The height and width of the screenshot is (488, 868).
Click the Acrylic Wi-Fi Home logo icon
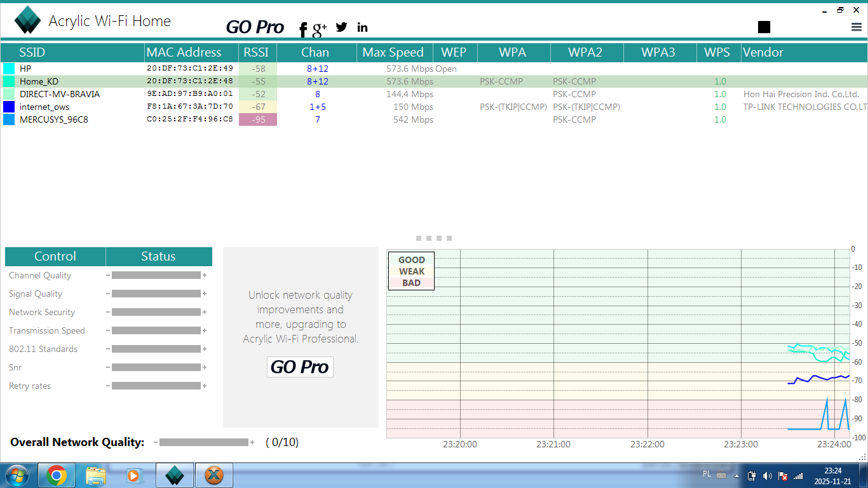point(27,20)
